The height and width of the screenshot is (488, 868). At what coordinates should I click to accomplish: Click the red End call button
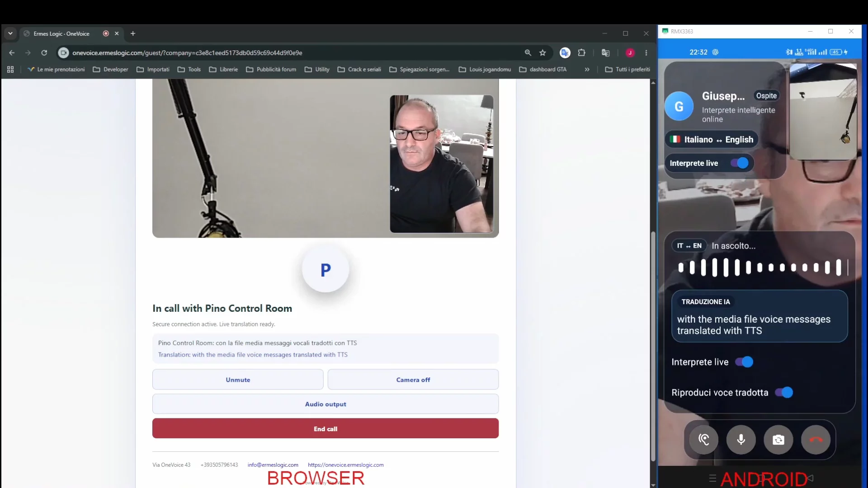tap(325, 428)
